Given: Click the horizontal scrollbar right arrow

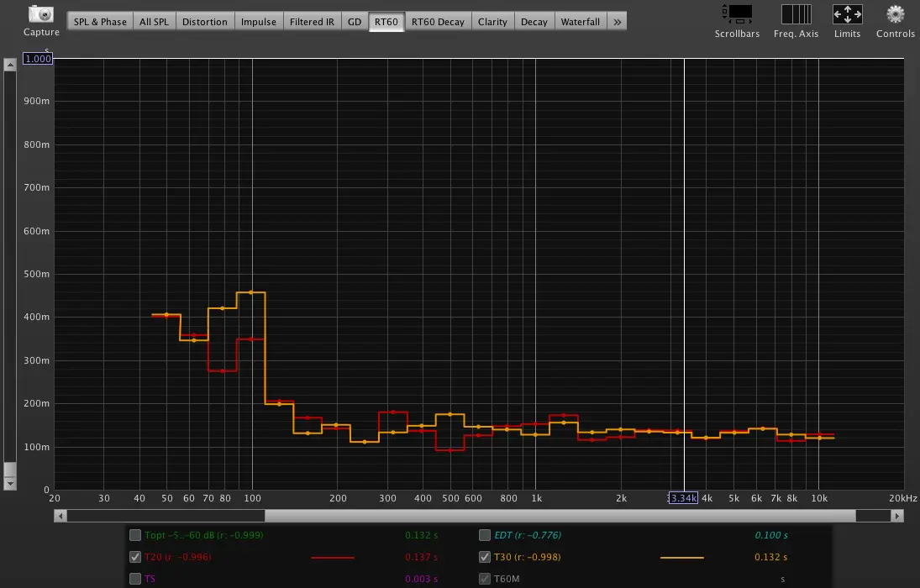Looking at the screenshot, I should [898, 516].
